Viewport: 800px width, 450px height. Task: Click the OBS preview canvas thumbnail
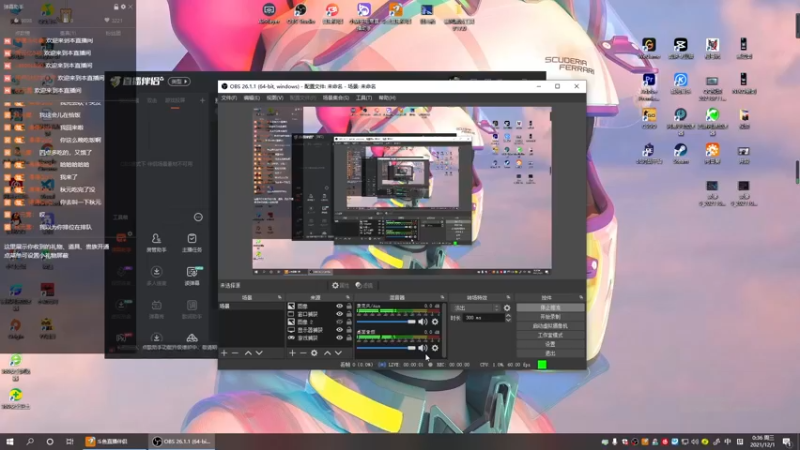click(402, 191)
